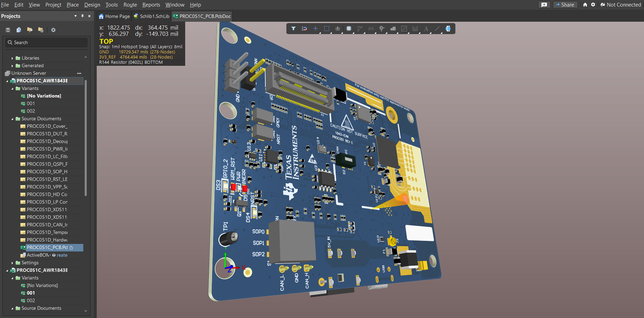Pin the Projects panel with the pin icon
The width and height of the screenshot is (644, 318).
[83, 16]
